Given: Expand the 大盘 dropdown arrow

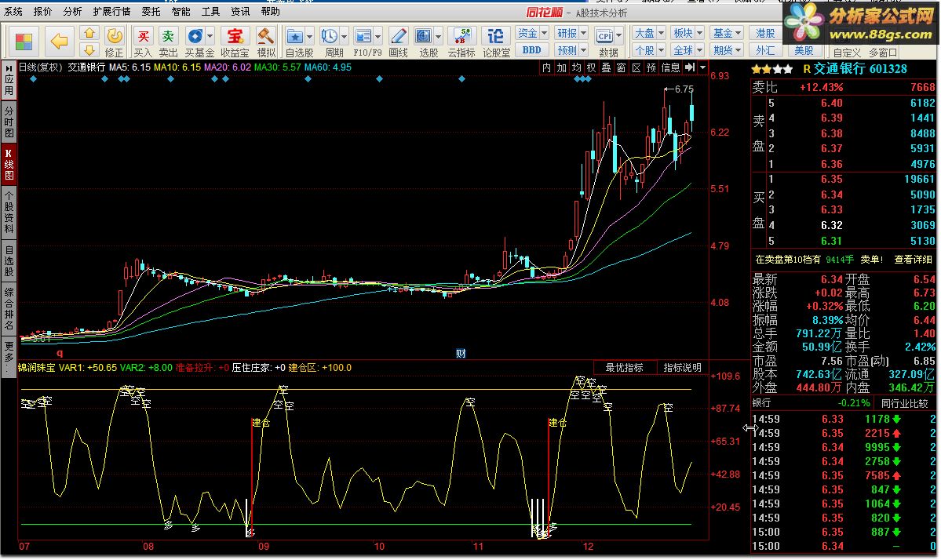Looking at the screenshot, I should 661,32.
